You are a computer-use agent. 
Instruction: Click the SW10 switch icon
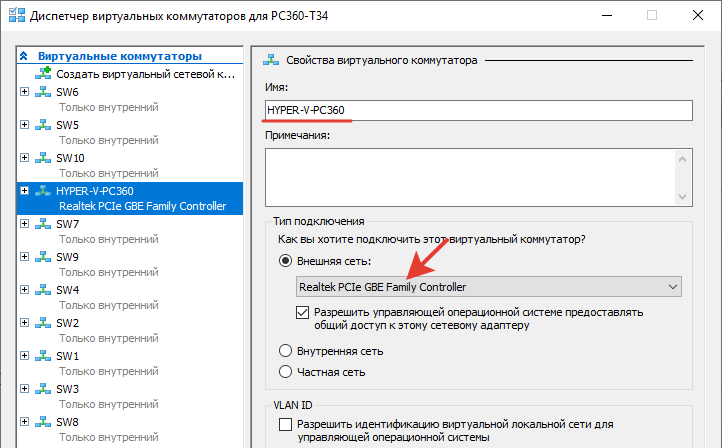tap(42, 158)
